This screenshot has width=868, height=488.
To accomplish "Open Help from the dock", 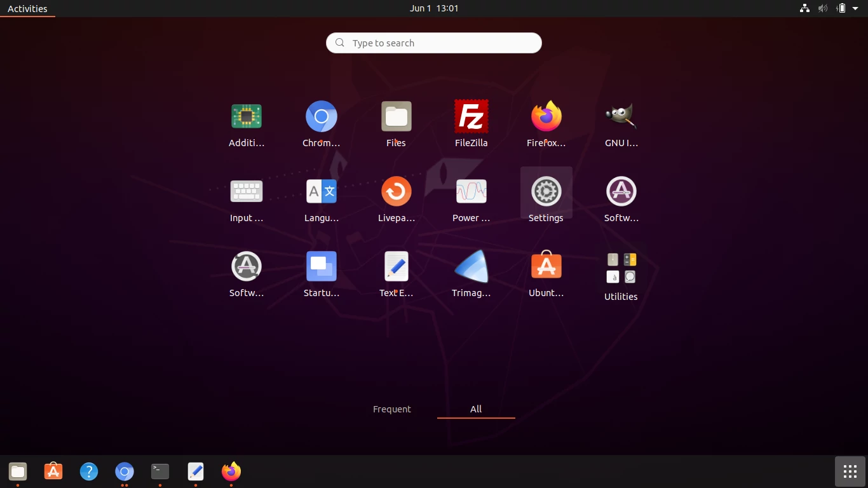I will [x=89, y=471].
